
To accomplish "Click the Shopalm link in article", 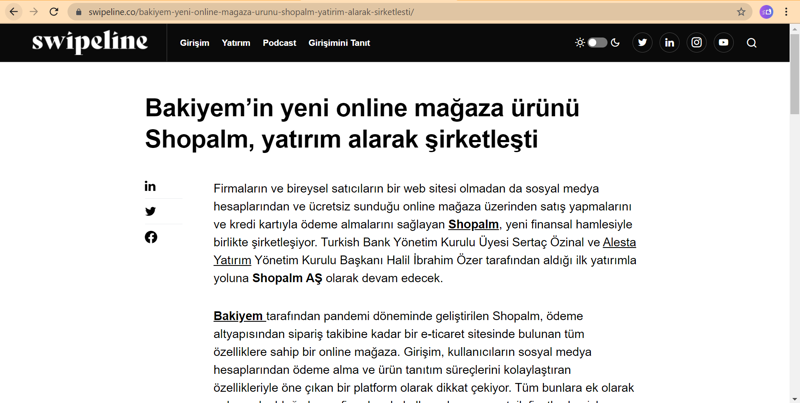I will click(473, 224).
